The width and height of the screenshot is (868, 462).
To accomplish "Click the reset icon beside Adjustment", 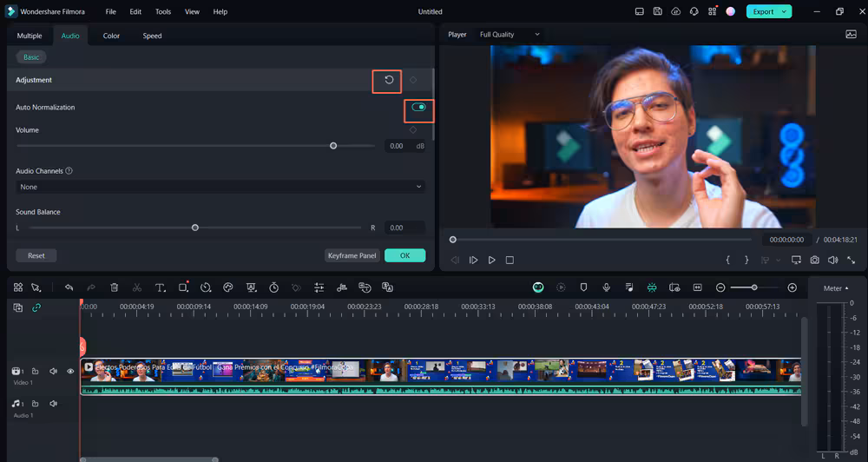I will (389, 80).
